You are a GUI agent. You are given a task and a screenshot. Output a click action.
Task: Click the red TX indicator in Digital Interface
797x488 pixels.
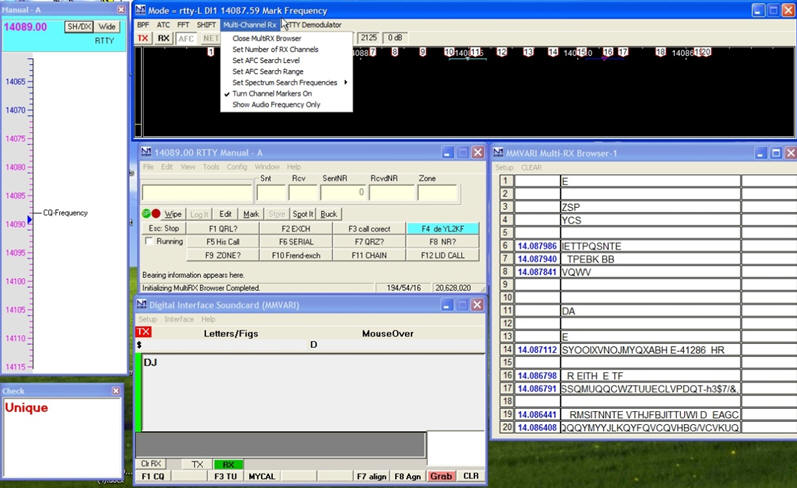143,332
